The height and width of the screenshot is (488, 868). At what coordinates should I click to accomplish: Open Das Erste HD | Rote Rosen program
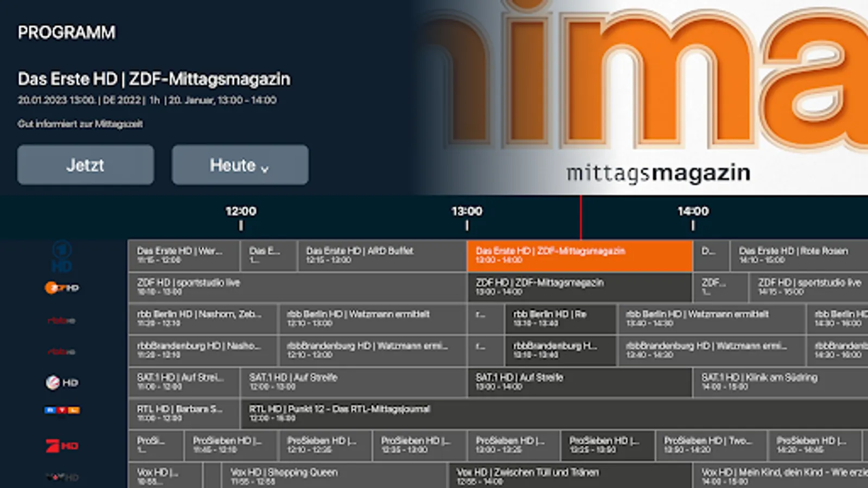[799, 256]
